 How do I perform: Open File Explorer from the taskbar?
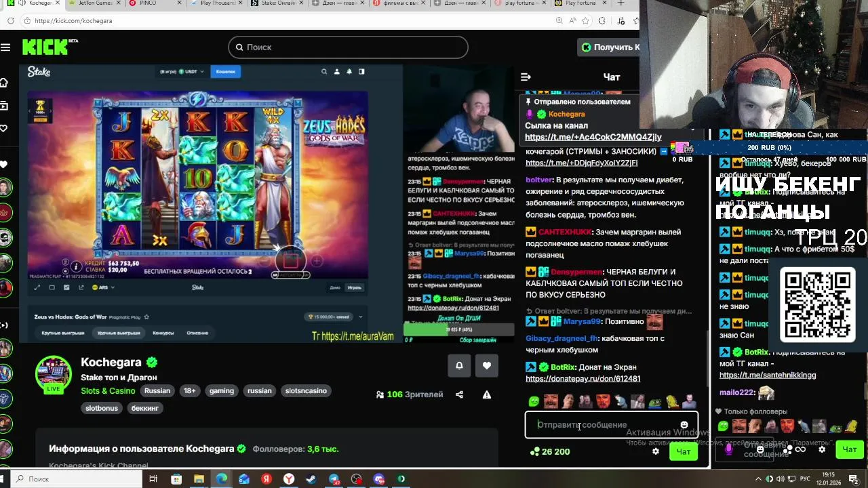(199, 479)
